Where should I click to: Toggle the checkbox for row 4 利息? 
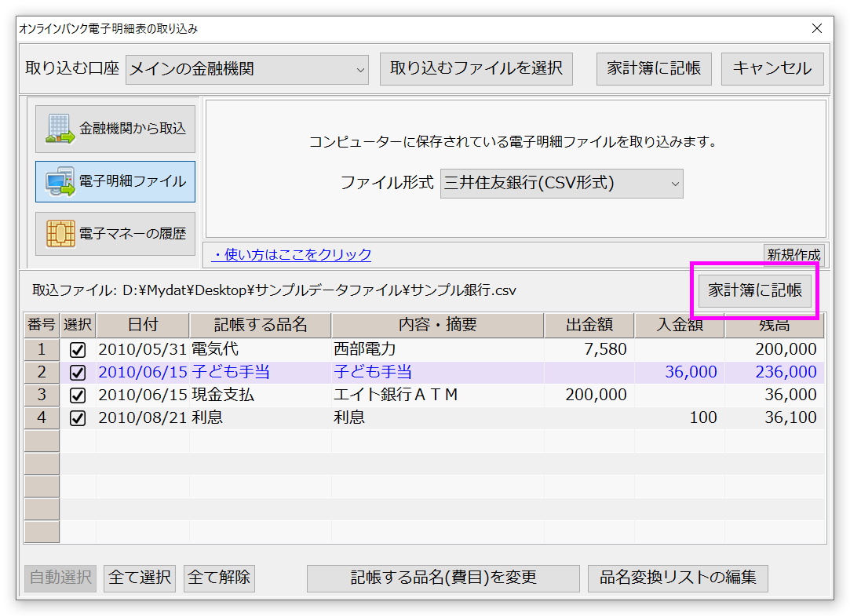click(78, 418)
